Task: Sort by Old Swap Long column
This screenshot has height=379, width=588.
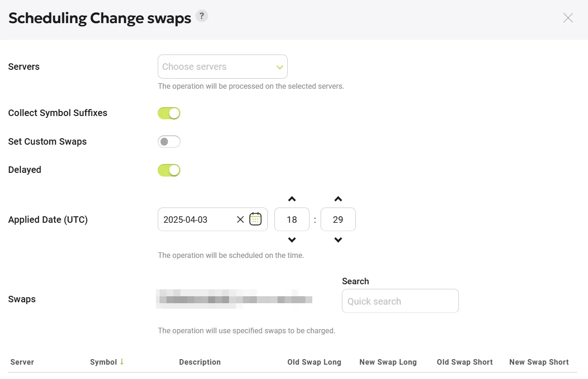Action: click(x=314, y=362)
